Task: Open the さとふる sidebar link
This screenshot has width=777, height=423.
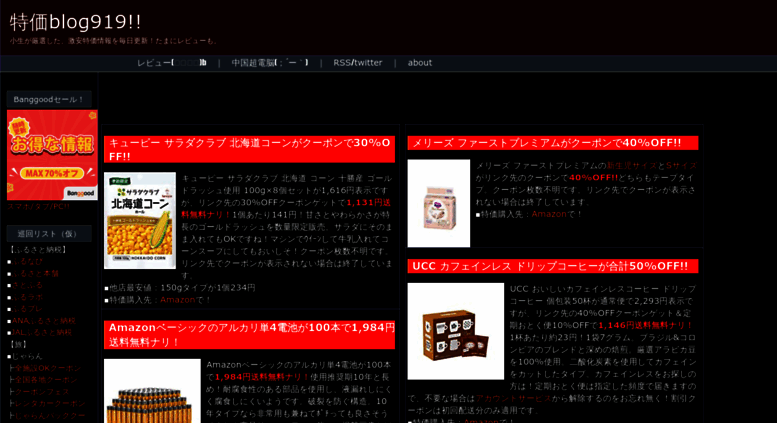Action: click(x=28, y=285)
